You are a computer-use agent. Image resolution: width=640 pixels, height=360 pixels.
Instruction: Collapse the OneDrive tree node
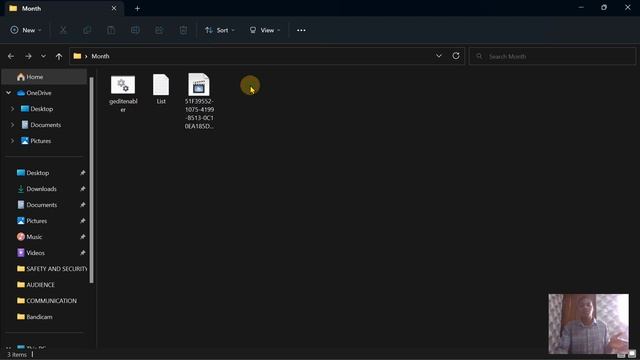tap(9, 93)
